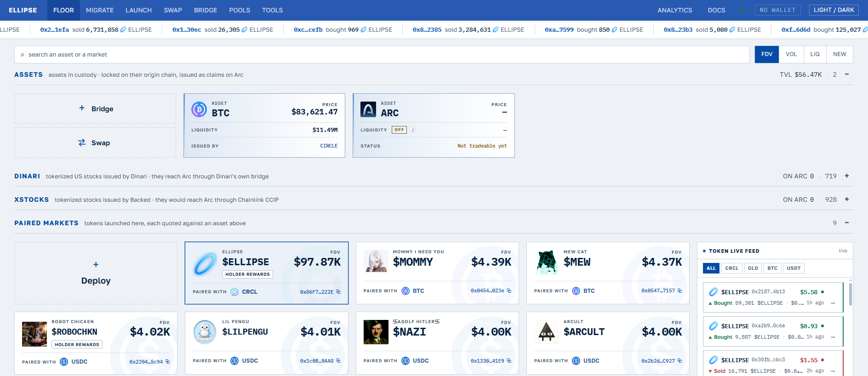Image resolution: width=868 pixels, height=376 pixels.
Task: Click the ELLIPSE ring logo on $ELLIPSE card
Action: (205, 264)
